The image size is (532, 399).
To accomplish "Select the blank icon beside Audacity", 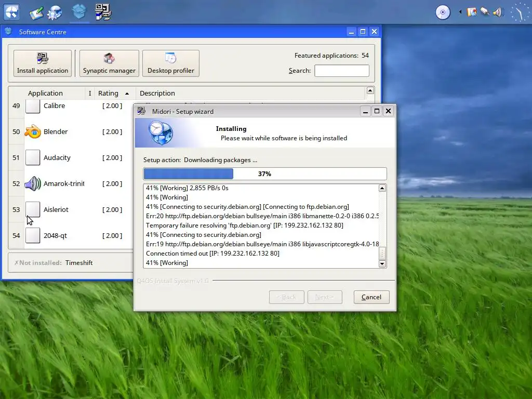I will coord(33,157).
